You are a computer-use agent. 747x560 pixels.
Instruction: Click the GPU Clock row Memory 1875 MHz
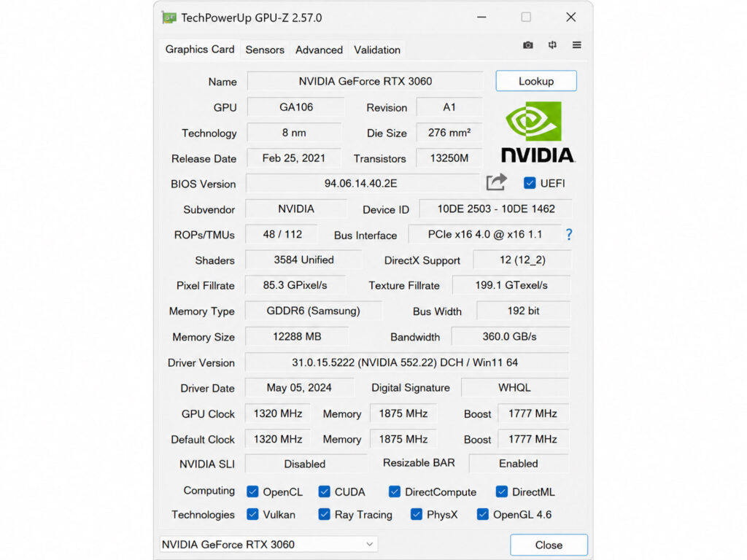403,413
